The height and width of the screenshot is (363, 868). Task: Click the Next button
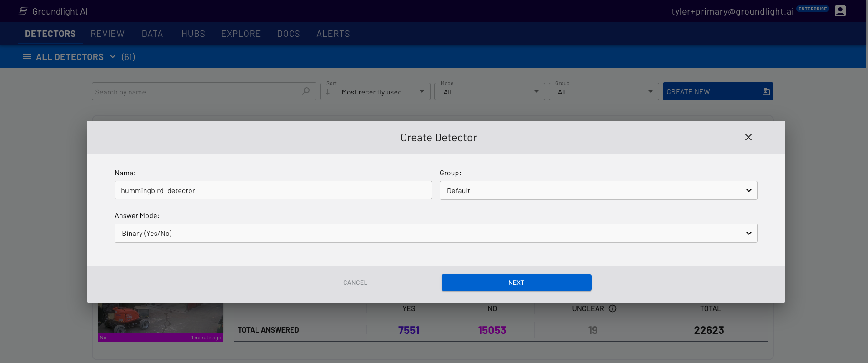pyautogui.click(x=516, y=283)
